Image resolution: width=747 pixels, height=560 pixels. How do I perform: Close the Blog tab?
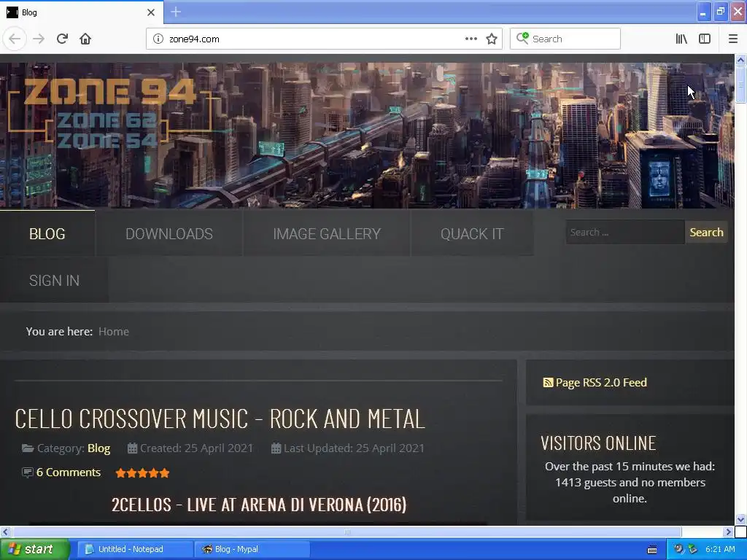click(x=151, y=12)
